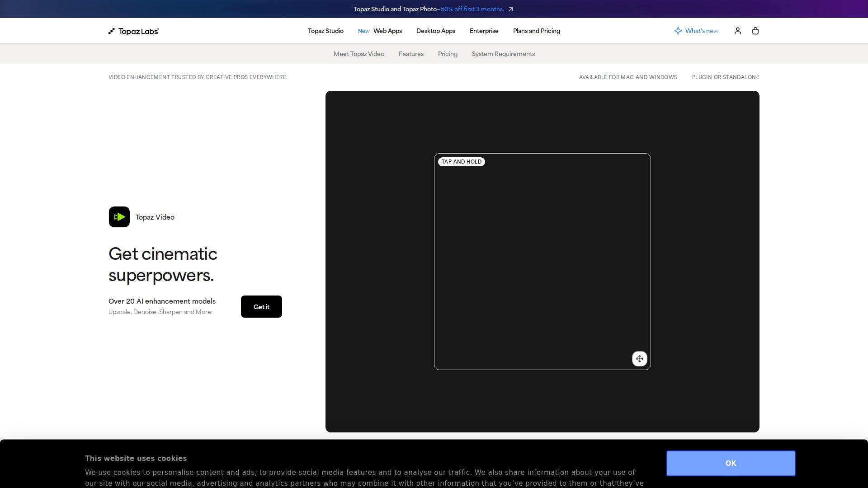Click 'Over 20 AI enhancement models' text
Image resolution: width=868 pixels, height=488 pixels.
point(162,301)
